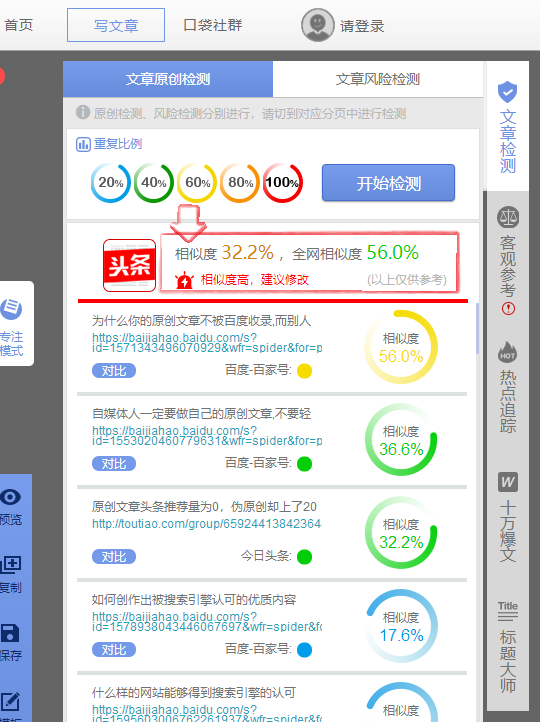This screenshot has height=722, width=540.
Task: Switch to the 文章原创检测 tab
Action: click(168, 79)
